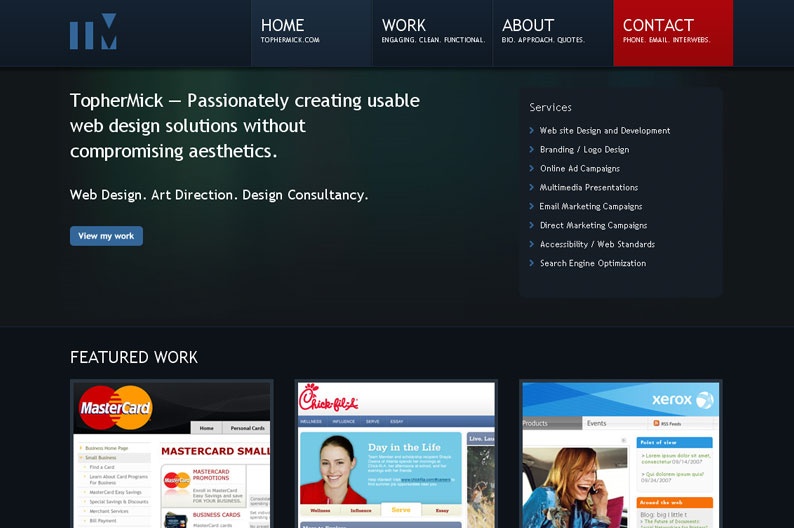Click the Services panel heading
The width and height of the screenshot is (794, 528).
click(x=550, y=107)
